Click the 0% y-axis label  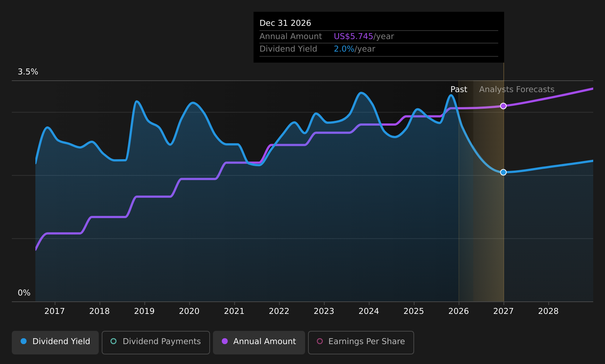pos(24,293)
